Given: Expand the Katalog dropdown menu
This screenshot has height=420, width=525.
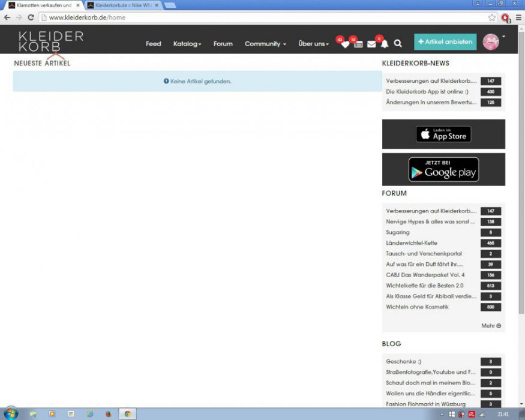Looking at the screenshot, I should click(187, 44).
